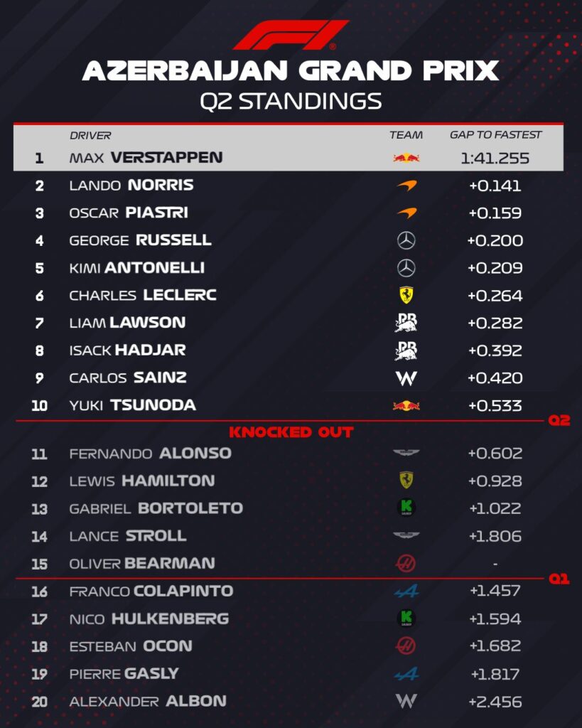
Task: Click the red KNOCKED OUT label
Action: 291,432
